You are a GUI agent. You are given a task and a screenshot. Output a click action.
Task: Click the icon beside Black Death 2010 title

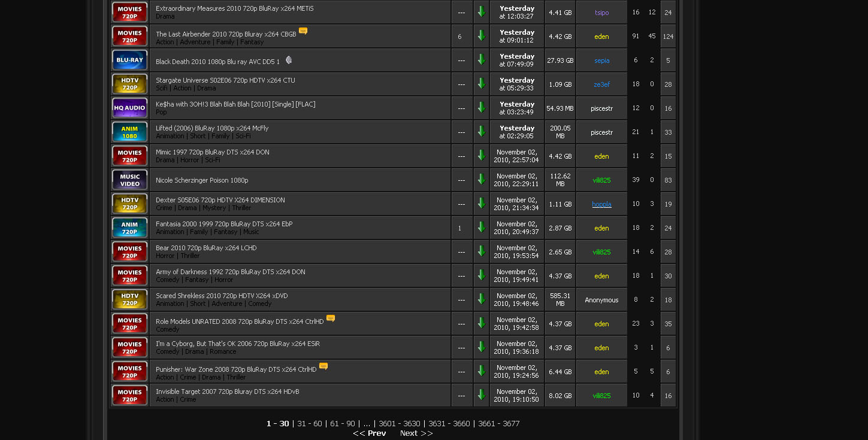289,60
